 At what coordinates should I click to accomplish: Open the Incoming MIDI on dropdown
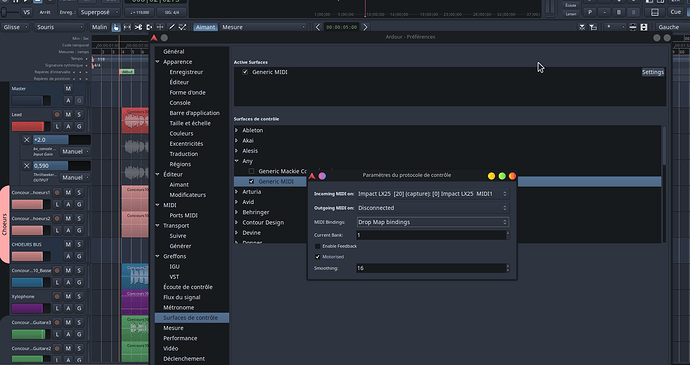point(433,194)
